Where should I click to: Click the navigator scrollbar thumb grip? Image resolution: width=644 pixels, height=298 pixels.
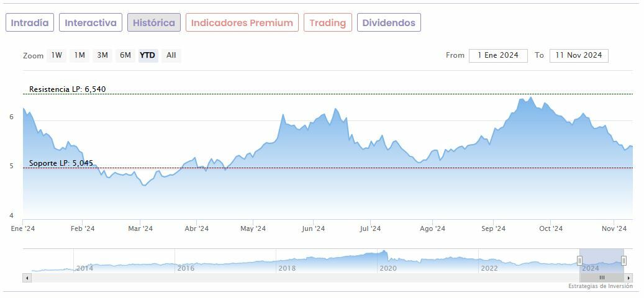(602, 278)
